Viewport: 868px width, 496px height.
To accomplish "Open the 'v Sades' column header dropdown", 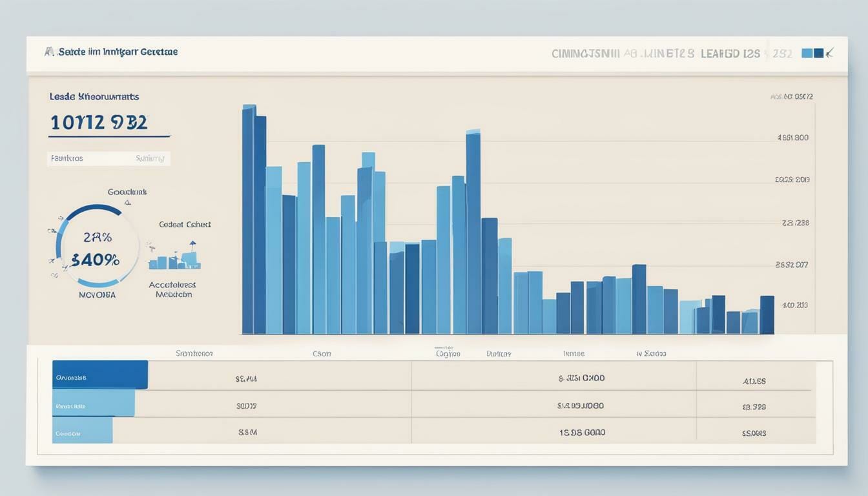I will point(651,353).
